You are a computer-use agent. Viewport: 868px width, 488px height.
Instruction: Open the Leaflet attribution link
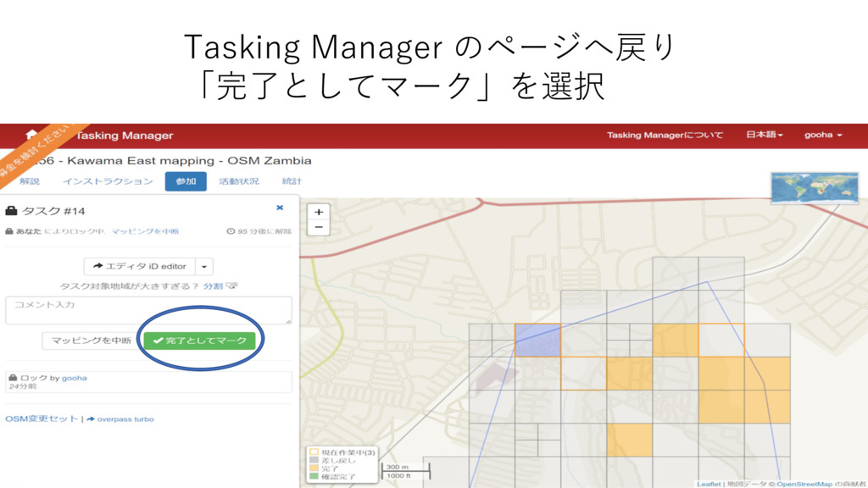[709, 484]
